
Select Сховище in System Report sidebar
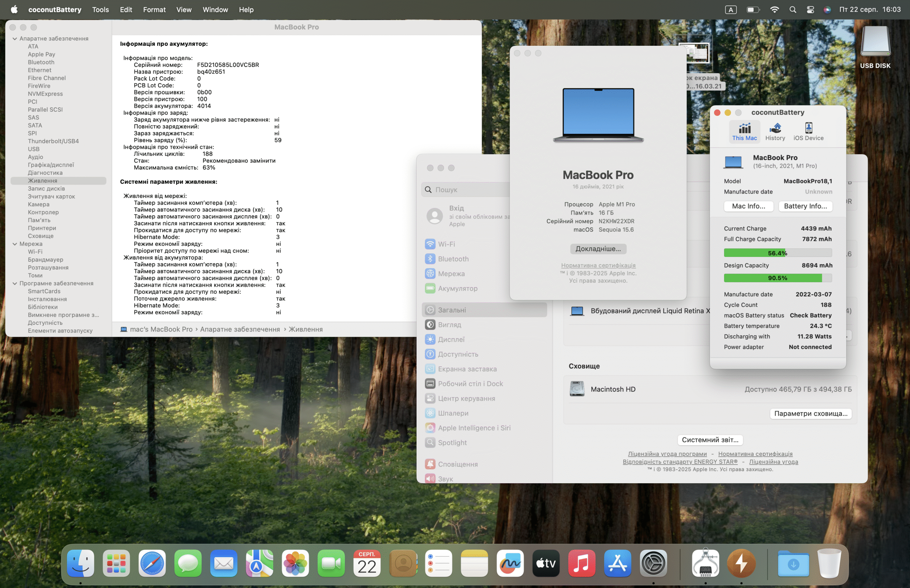41,236
